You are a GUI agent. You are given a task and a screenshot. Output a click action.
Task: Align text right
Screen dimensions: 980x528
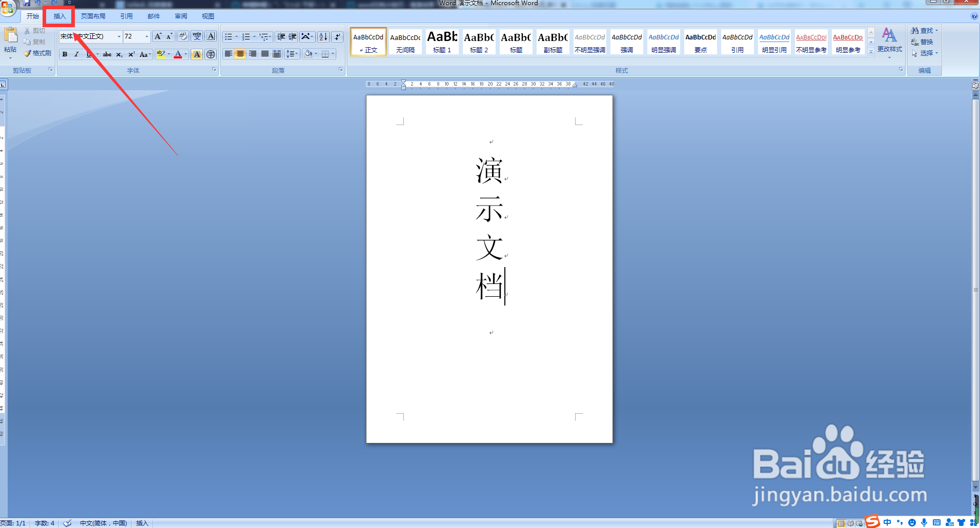click(253, 54)
